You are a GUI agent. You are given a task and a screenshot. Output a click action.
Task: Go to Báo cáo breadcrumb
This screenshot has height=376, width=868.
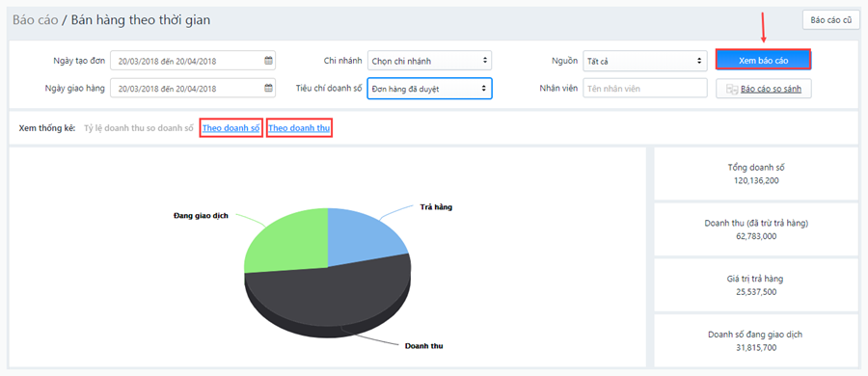35,20
